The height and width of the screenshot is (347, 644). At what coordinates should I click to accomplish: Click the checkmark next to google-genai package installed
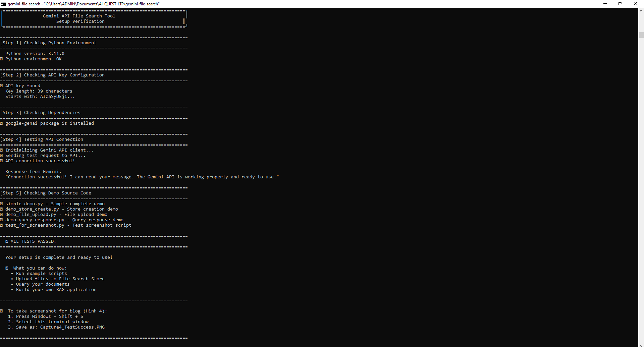coord(2,123)
